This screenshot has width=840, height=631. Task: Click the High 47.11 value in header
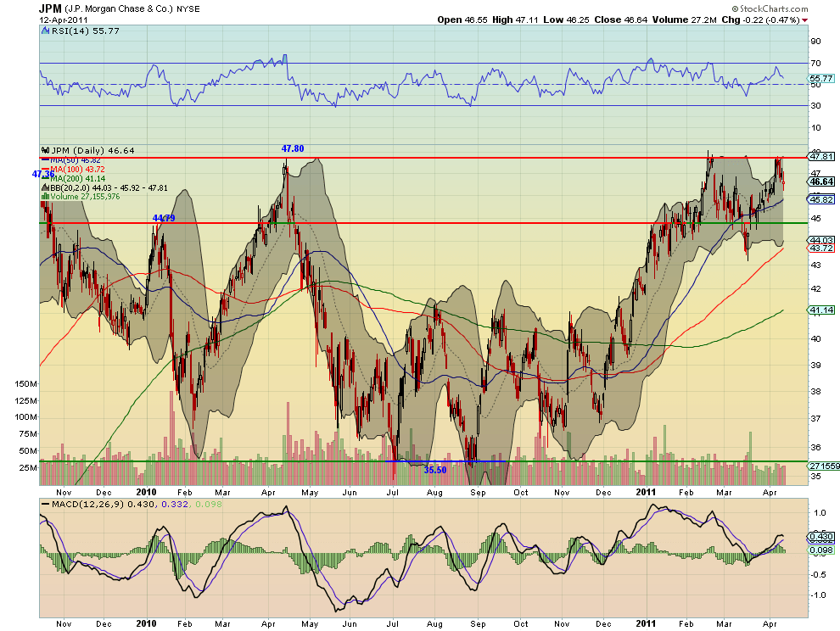tap(515, 20)
